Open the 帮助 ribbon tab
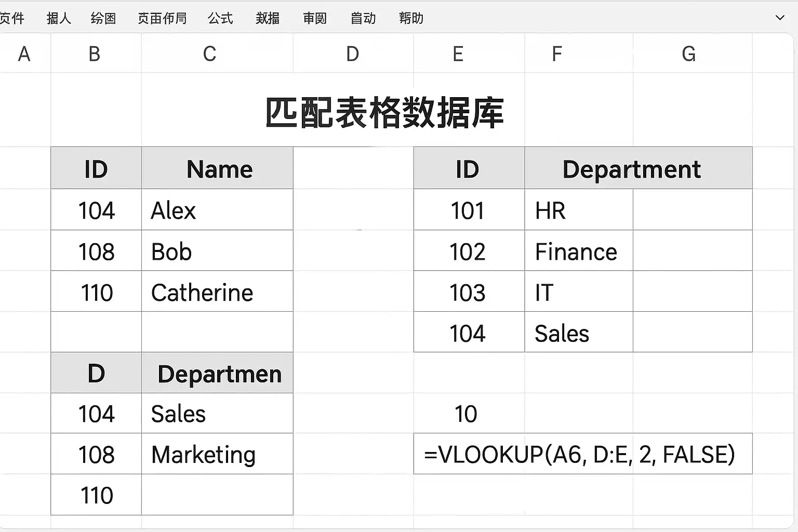The image size is (798, 532). (411, 18)
